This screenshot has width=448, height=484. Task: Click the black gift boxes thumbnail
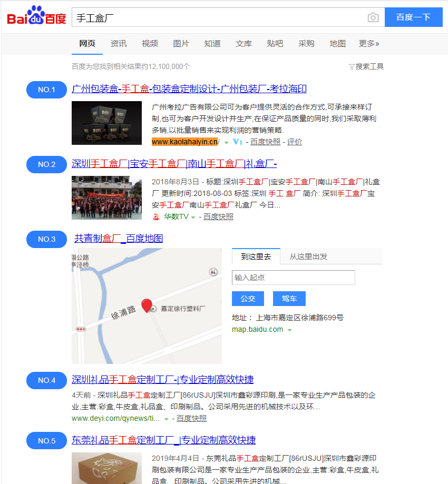[106, 123]
